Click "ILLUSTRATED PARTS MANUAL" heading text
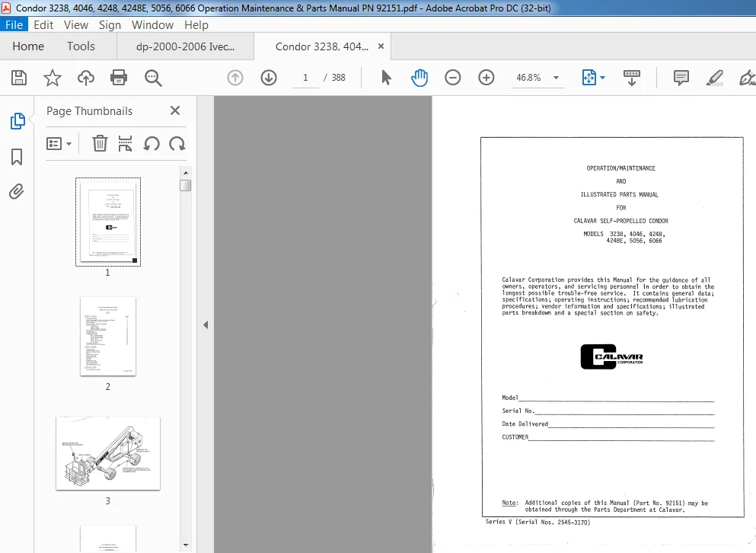Screen dimensions: 756x553 (619, 194)
